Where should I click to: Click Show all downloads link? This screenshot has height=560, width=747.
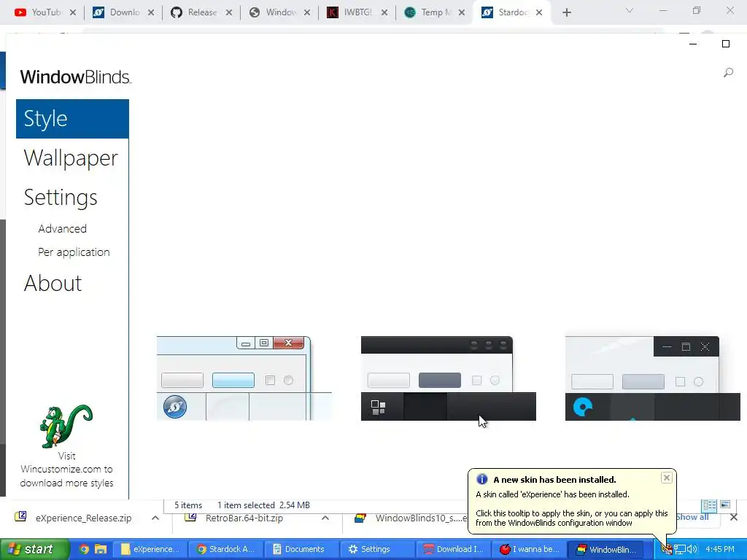(x=693, y=517)
